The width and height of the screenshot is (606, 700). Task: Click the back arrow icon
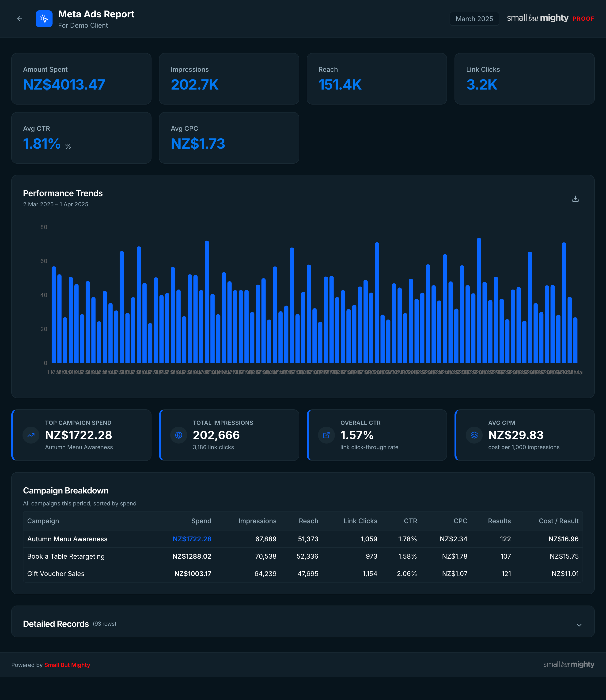click(x=20, y=19)
